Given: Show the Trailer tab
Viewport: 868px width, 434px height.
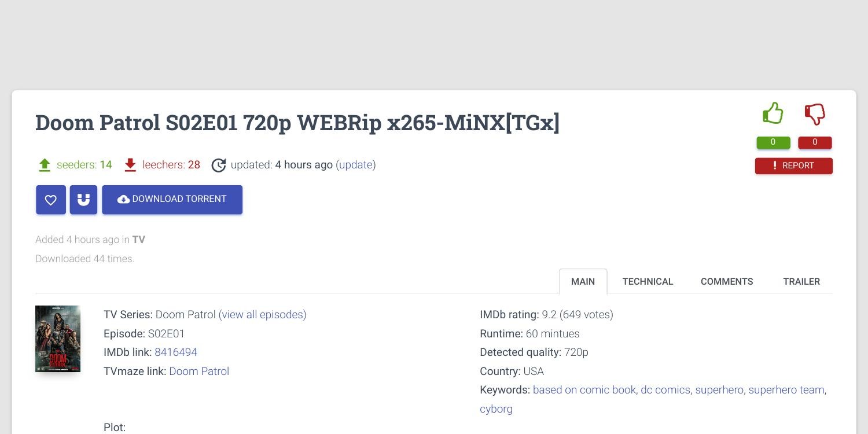Looking at the screenshot, I should (801, 281).
